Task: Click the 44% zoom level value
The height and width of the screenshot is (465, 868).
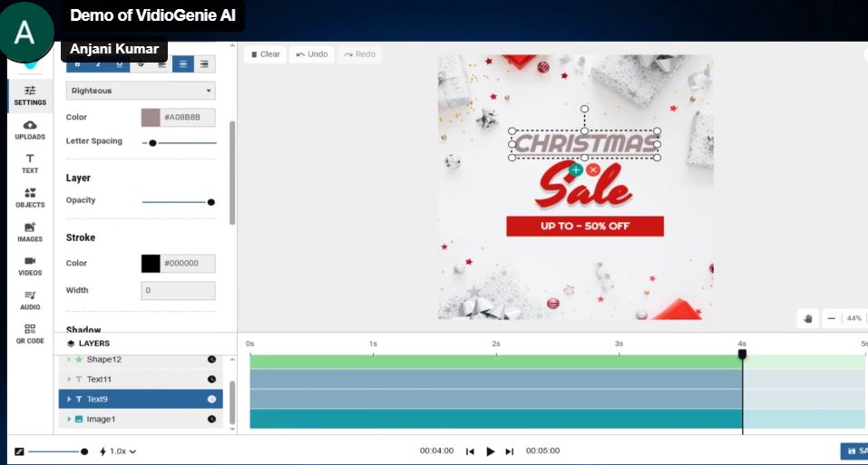Action: pos(854,318)
